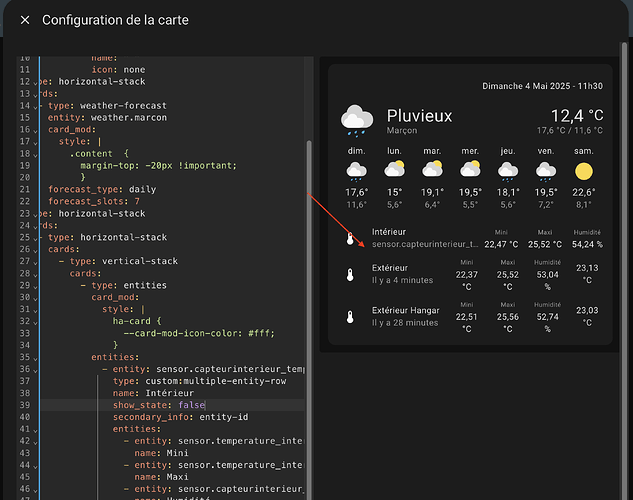Collapse entities fold at line 35
The width and height of the screenshot is (633, 500).
click(36, 359)
